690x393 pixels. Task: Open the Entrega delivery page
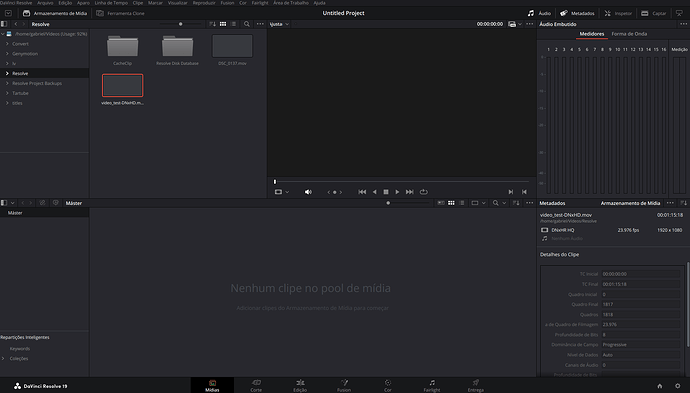coord(476,385)
